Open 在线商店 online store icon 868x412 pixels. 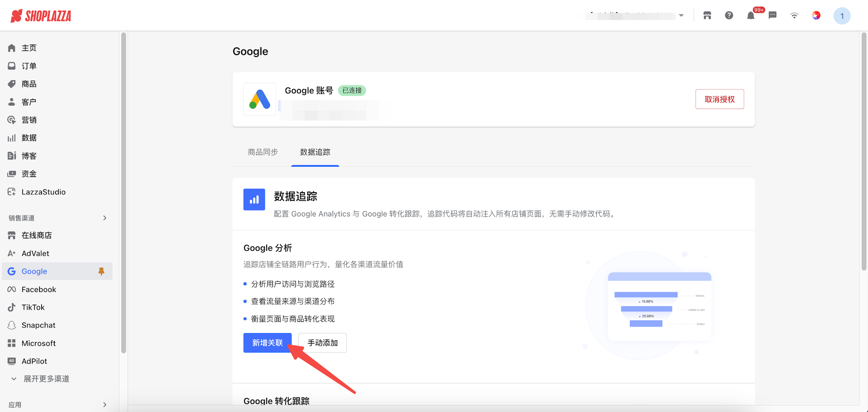(12, 235)
